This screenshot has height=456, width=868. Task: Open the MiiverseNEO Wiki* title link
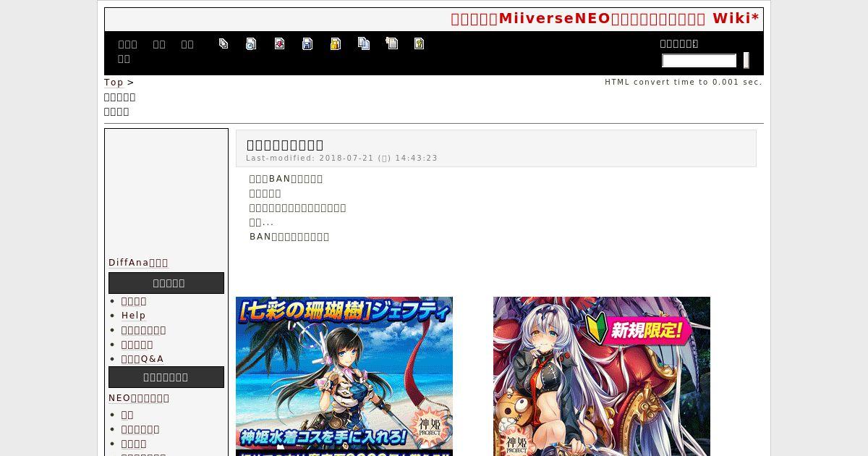605,19
